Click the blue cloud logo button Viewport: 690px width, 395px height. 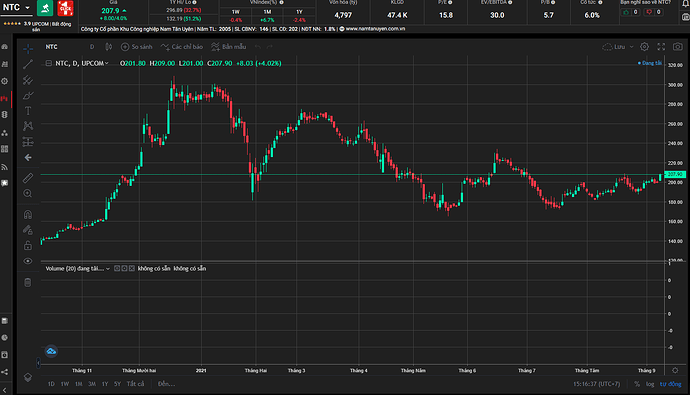coord(51,351)
